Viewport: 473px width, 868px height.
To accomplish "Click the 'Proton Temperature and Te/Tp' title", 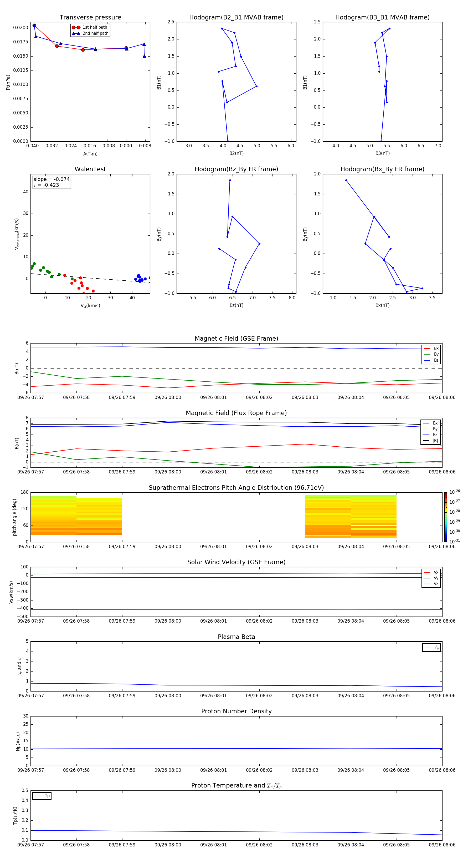I will (236, 786).
